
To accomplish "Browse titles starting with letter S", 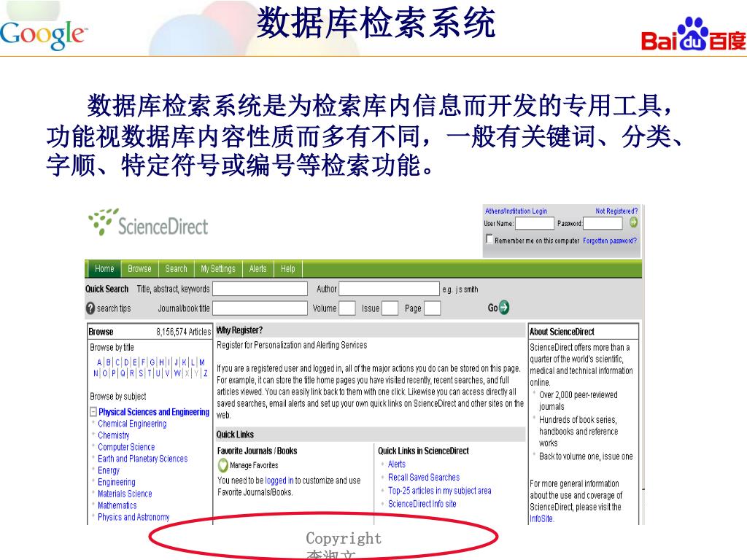I will pyautogui.click(x=141, y=373).
